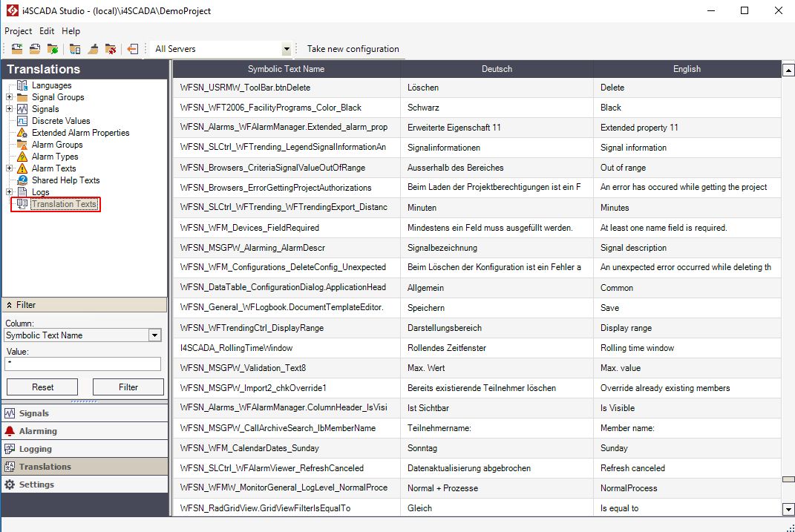
Task: Click the Signal Groups folder icon
Action: coord(22,97)
